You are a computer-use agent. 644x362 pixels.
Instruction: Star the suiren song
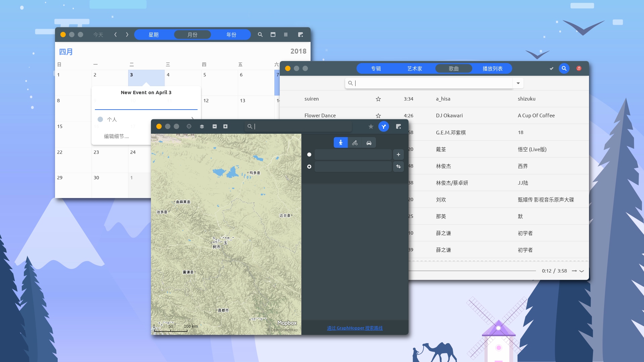point(378,99)
